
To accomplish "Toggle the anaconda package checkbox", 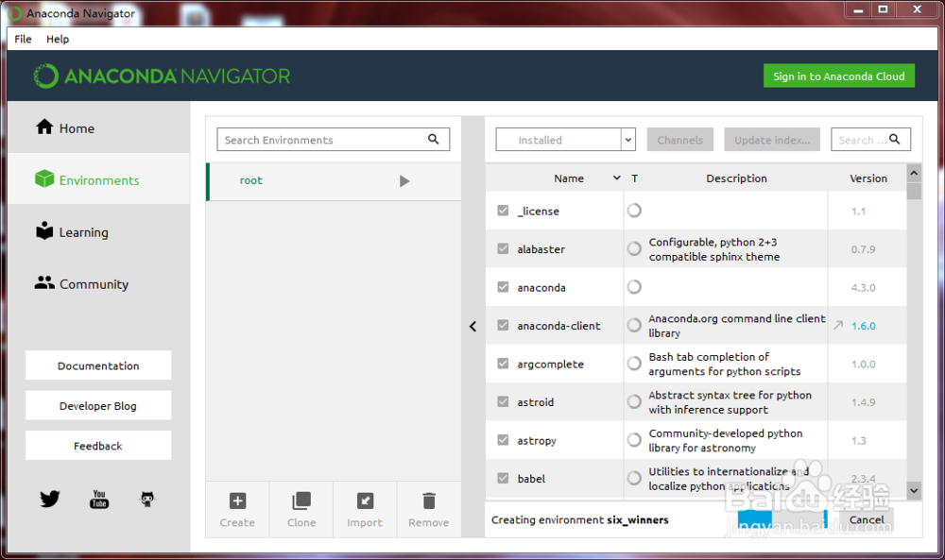I will 503,287.
